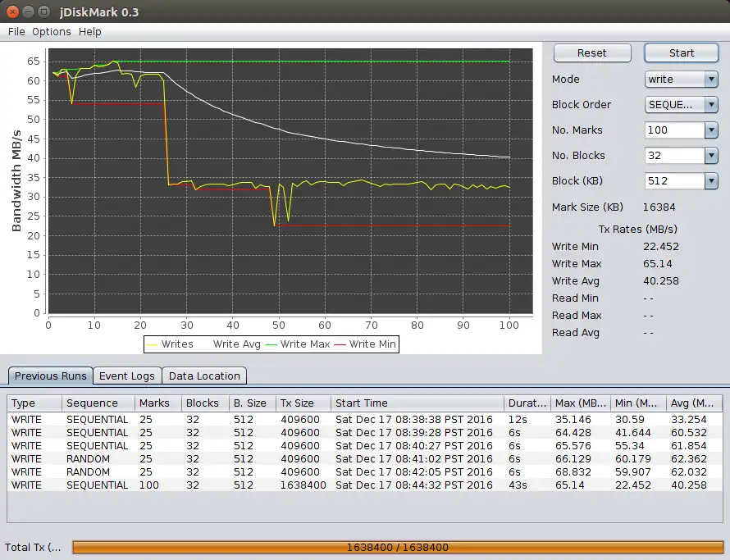730x560 pixels.
Task: Open the Options menu
Action: pyautogui.click(x=52, y=32)
